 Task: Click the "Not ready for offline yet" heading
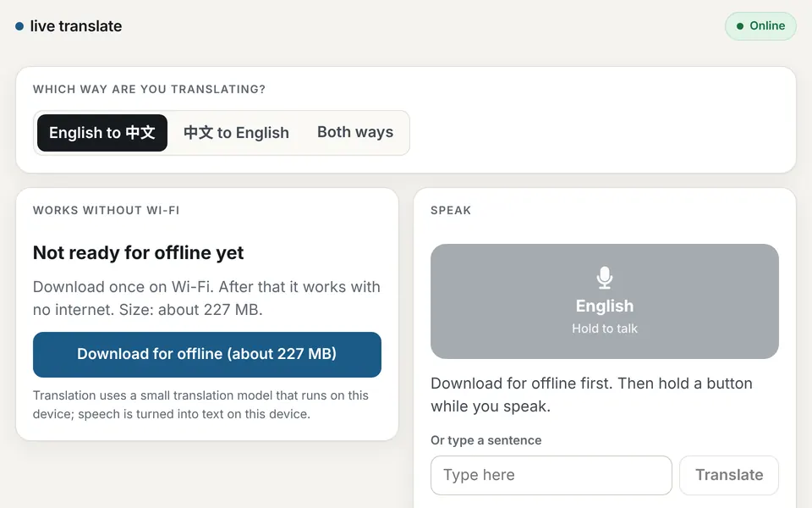point(138,253)
